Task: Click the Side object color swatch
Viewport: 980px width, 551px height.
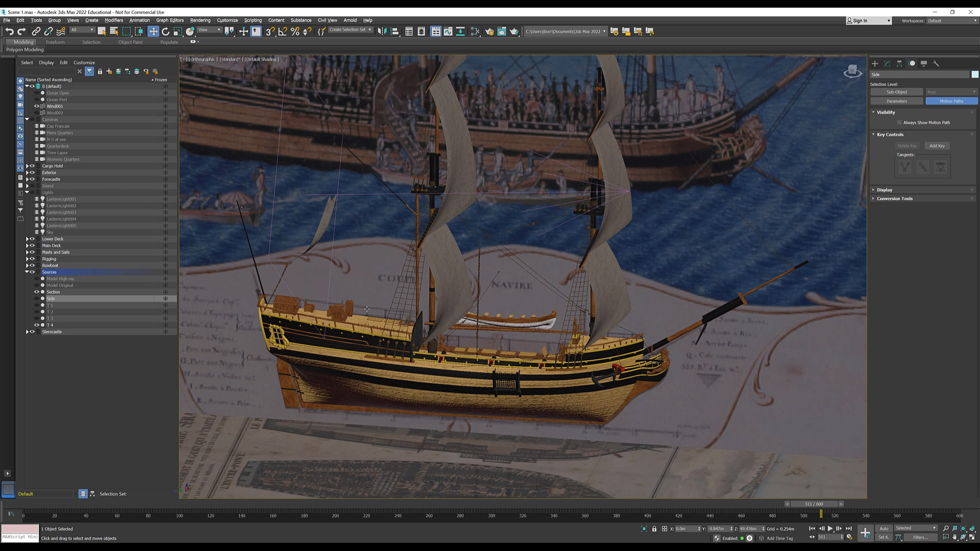Action: [974, 74]
